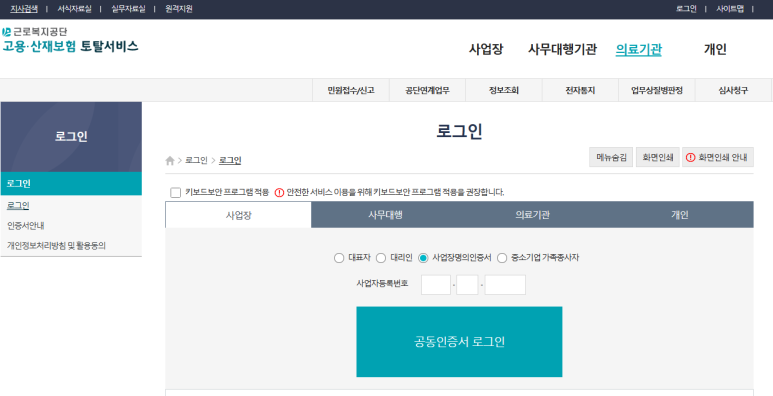
Task: Select the 대리인 radio button
Action: (x=381, y=258)
